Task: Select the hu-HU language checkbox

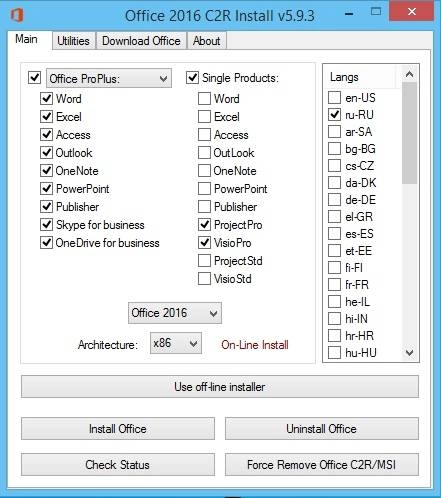Action: (x=334, y=353)
